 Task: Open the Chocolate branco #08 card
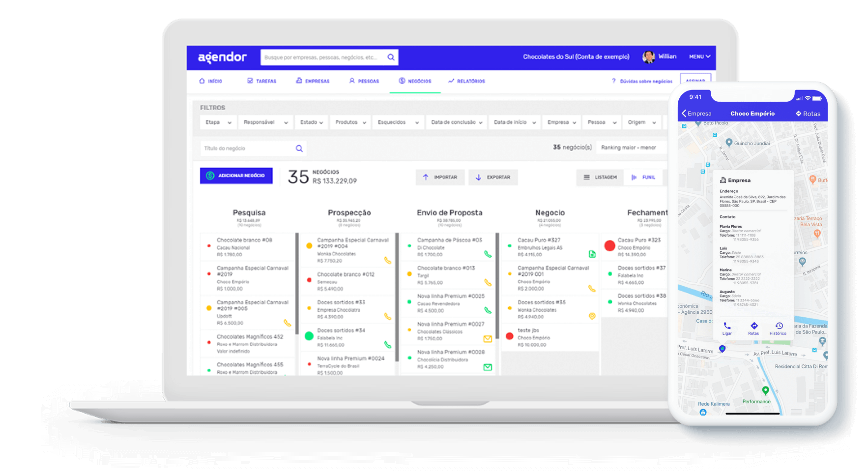[247, 247]
